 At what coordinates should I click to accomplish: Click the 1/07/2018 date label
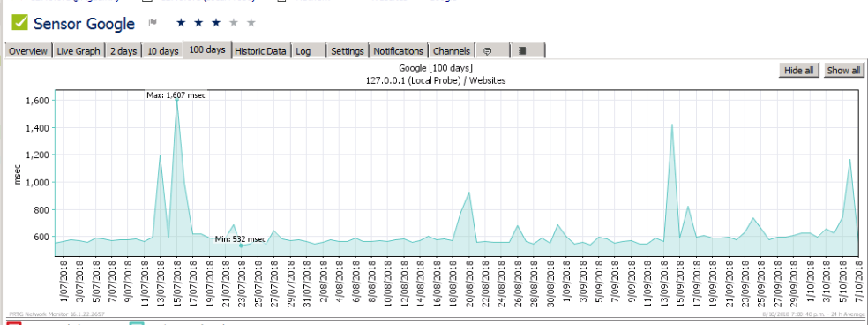pos(63,282)
